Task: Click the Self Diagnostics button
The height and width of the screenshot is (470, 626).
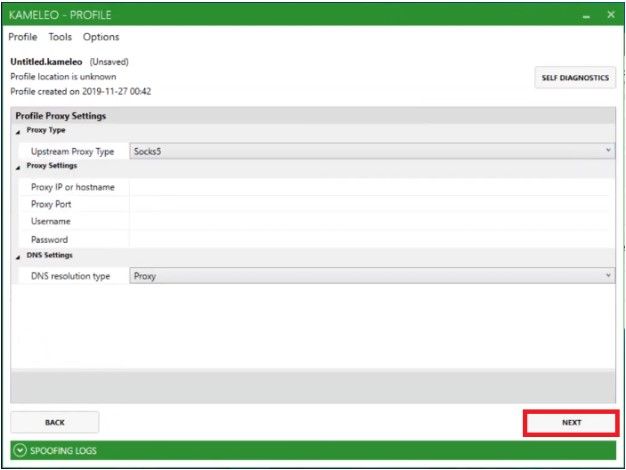Action: click(575, 77)
